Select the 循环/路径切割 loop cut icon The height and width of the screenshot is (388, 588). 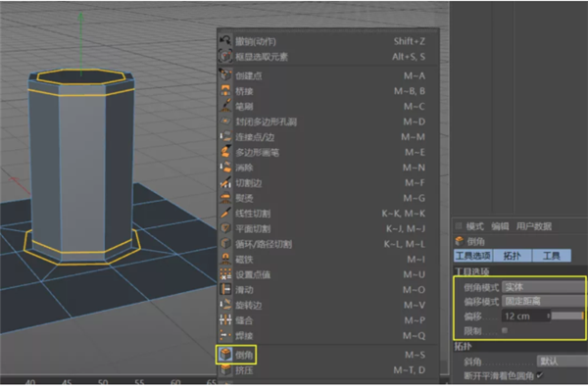[x=225, y=244]
